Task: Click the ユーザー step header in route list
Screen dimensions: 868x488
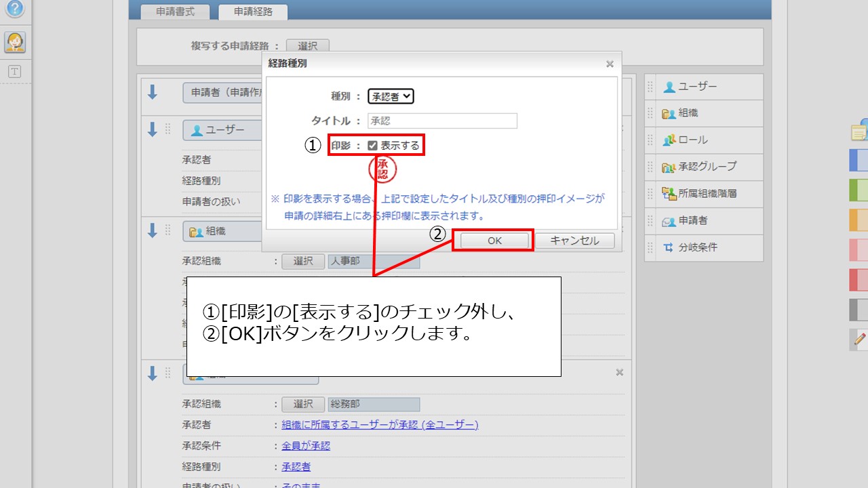Action: pyautogui.click(x=223, y=130)
